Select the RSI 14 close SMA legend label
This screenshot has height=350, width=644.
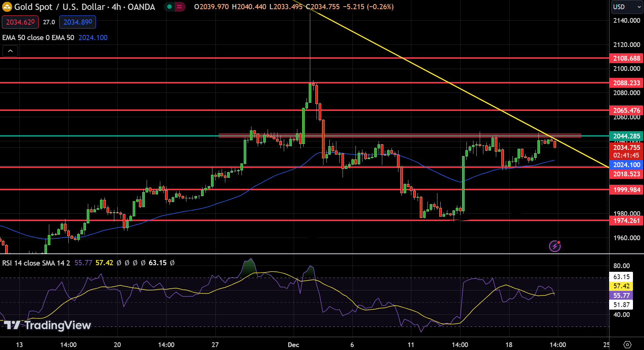(36, 263)
